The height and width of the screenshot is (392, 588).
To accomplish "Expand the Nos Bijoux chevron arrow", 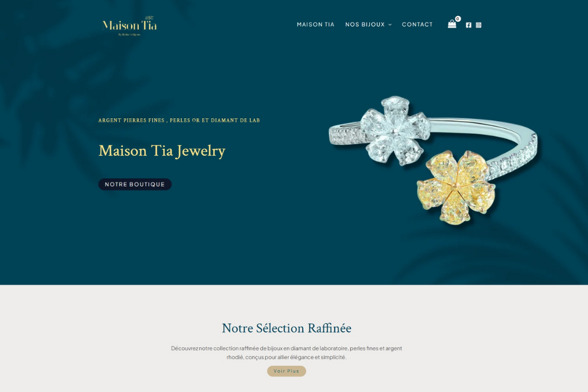I will coord(390,25).
